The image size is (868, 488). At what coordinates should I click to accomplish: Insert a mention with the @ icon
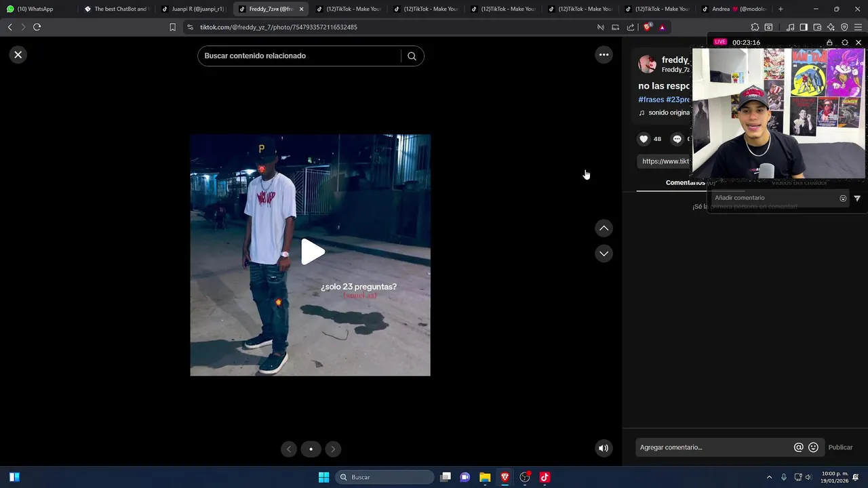[x=798, y=447]
